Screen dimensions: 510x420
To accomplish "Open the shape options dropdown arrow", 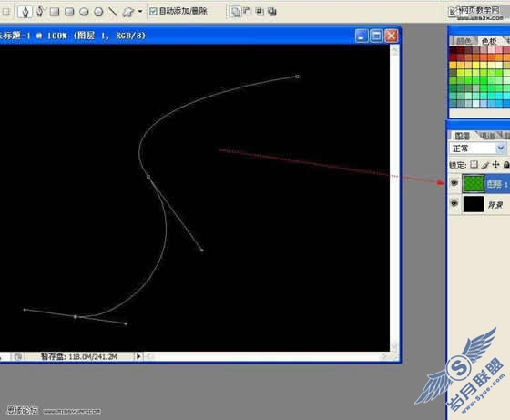I will tap(140, 11).
